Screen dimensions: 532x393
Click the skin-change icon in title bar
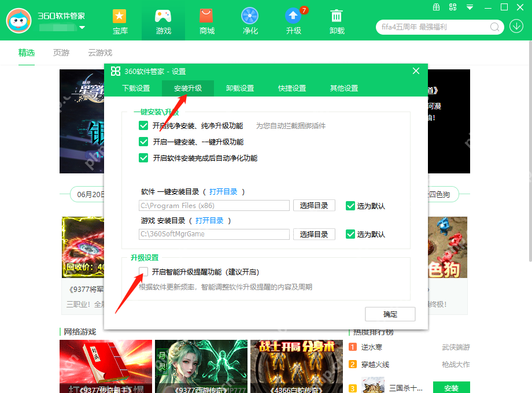[x=453, y=7]
